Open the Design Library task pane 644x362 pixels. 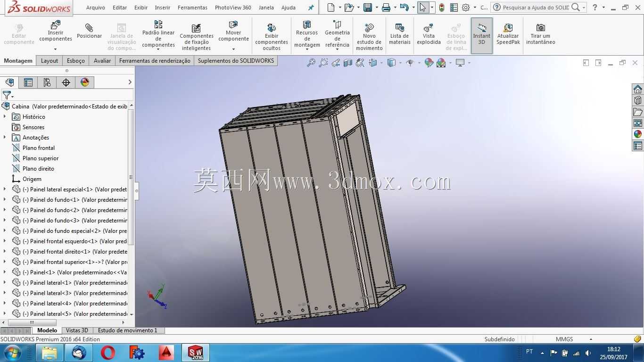(x=638, y=100)
